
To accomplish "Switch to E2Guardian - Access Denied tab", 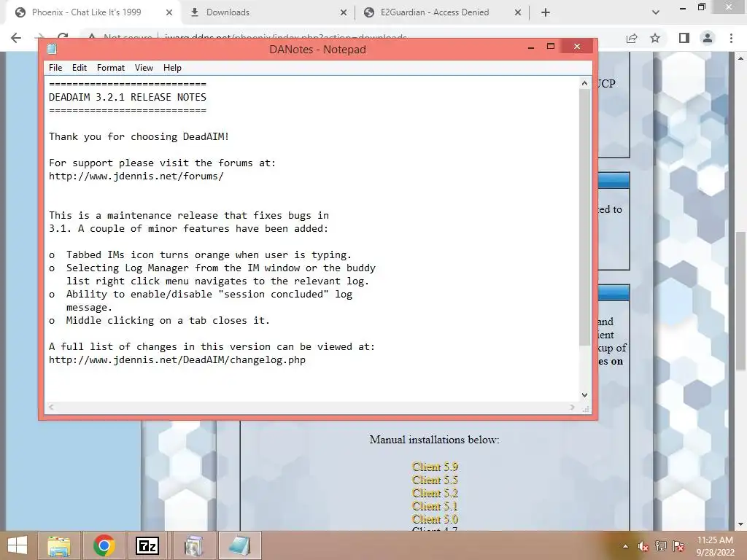I will point(435,12).
